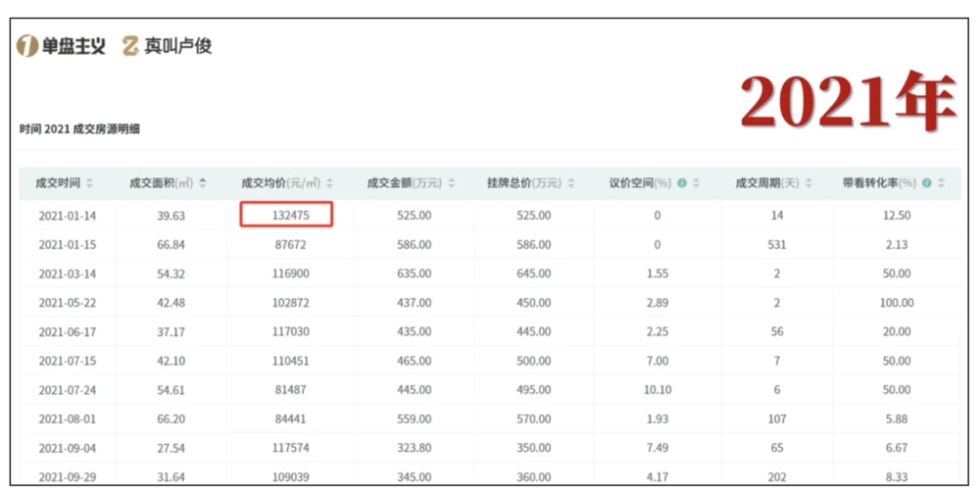980x494 pixels.
Task: Sort by 带看转化率 using its arrow icon
Action: (941, 183)
